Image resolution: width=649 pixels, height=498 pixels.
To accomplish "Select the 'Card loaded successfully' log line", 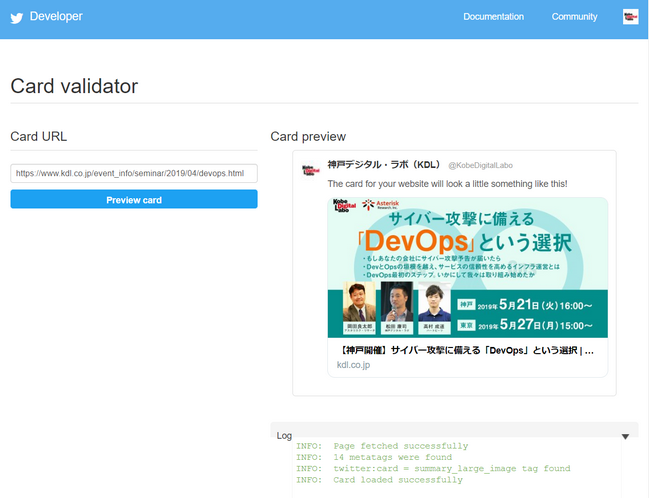I will tap(379, 480).
